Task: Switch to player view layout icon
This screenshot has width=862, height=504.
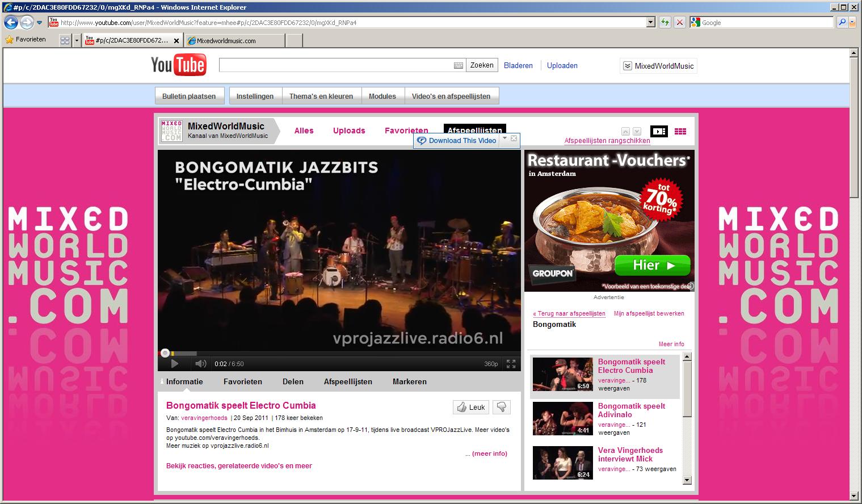Action: (x=659, y=131)
